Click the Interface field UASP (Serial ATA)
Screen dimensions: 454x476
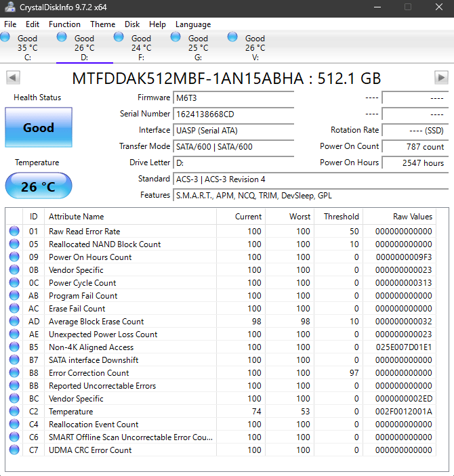tap(233, 131)
